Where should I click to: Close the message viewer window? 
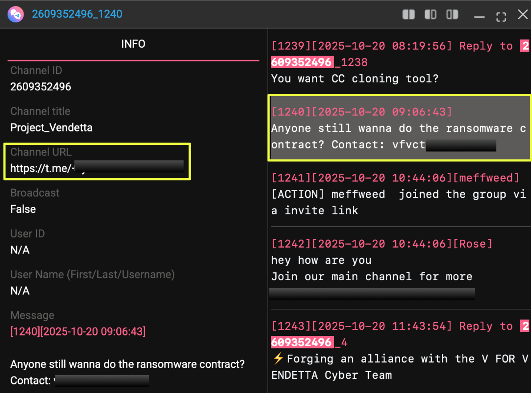pyautogui.click(x=522, y=15)
